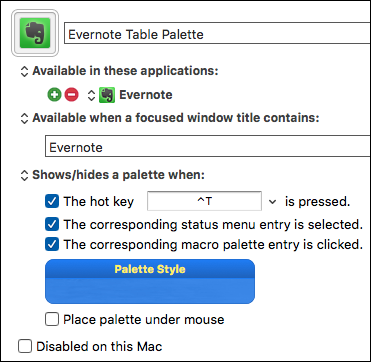This screenshot has height=362, width=371.
Task: Check 'Disabled on this Mac'
Action: [x=25, y=346]
